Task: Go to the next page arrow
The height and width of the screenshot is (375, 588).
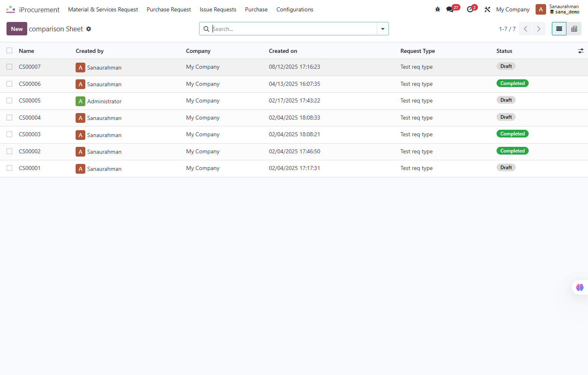Action: point(539,29)
